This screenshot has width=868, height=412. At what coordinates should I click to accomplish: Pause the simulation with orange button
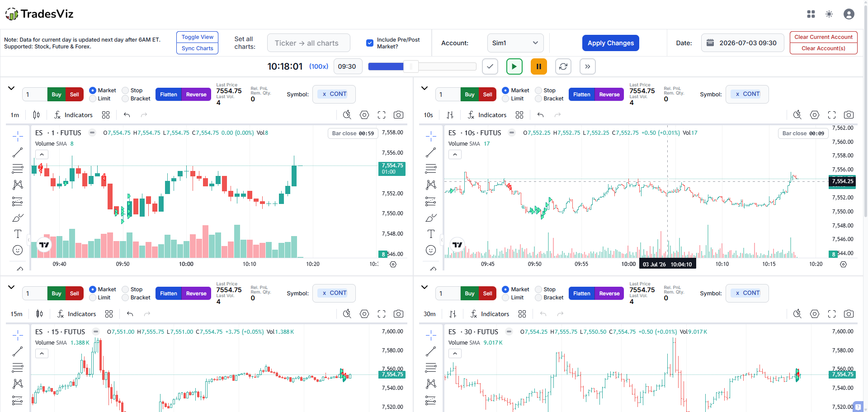pos(538,66)
